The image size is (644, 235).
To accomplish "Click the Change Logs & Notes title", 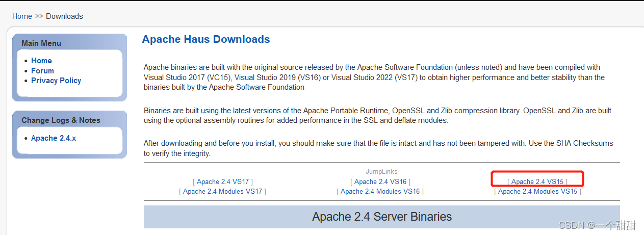I will (x=61, y=120).
